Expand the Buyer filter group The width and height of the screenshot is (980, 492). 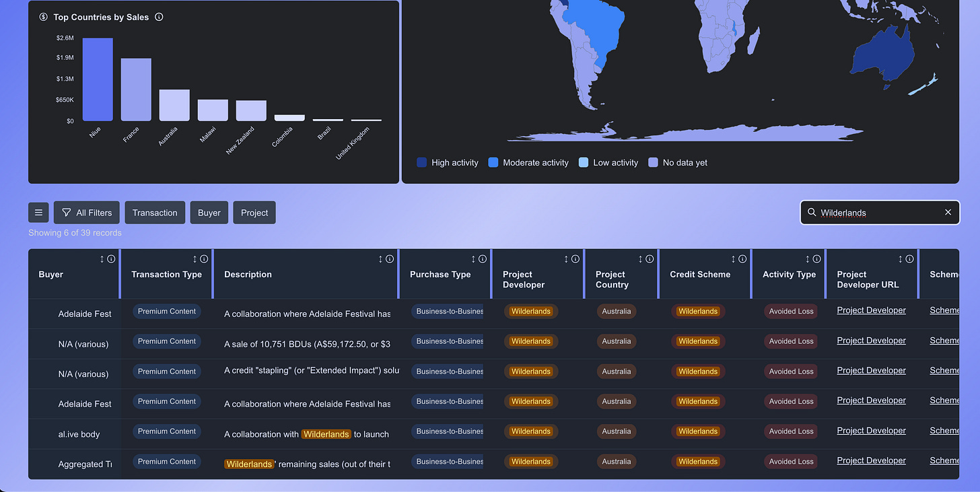(x=209, y=213)
